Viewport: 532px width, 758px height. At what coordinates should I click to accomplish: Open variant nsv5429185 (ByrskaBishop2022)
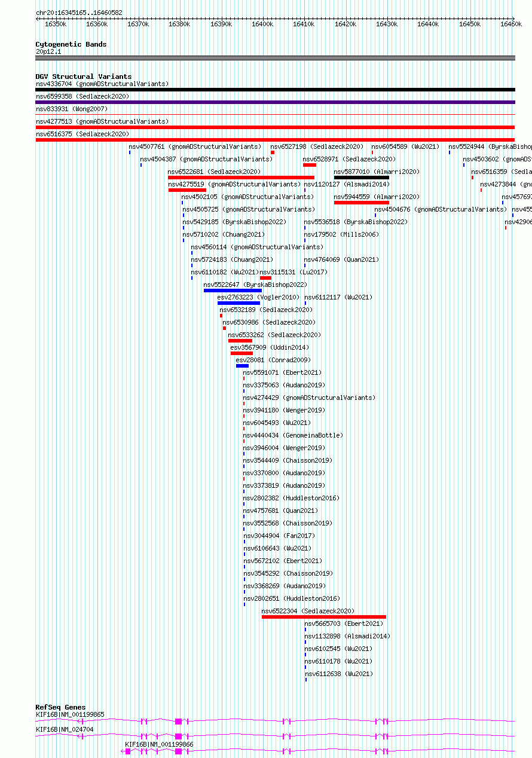click(234, 222)
